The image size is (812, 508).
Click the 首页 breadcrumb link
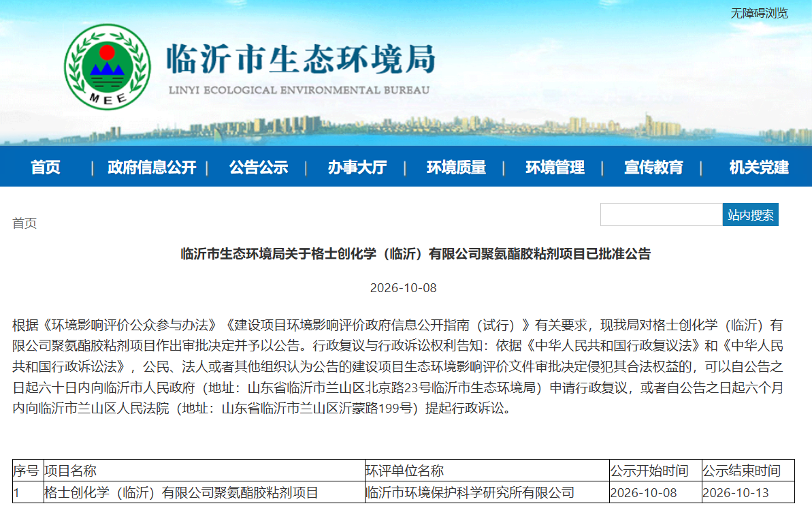pos(25,223)
